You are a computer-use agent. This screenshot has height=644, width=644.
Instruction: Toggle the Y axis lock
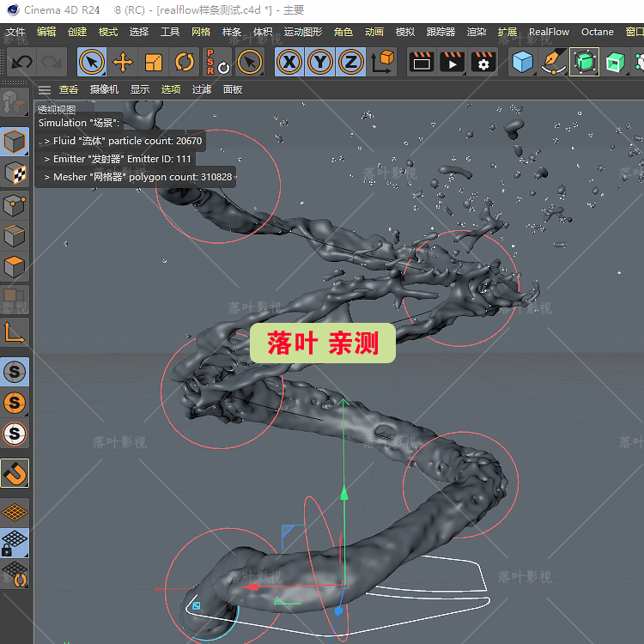(x=320, y=62)
